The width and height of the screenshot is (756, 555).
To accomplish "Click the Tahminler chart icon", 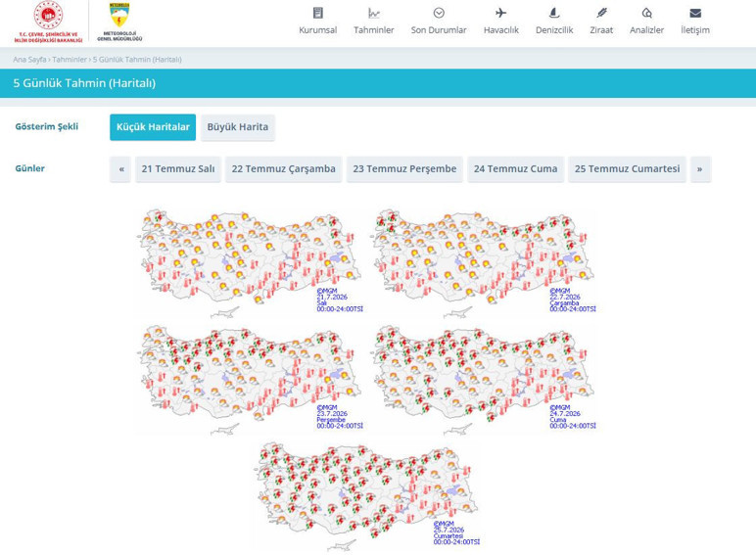I will pyautogui.click(x=374, y=13).
